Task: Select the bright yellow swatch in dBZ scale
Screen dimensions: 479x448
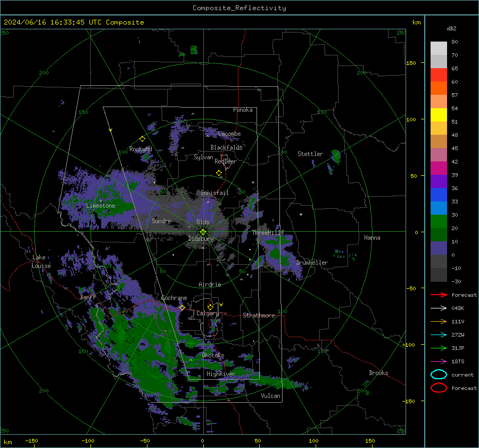Action: (439, 115)
